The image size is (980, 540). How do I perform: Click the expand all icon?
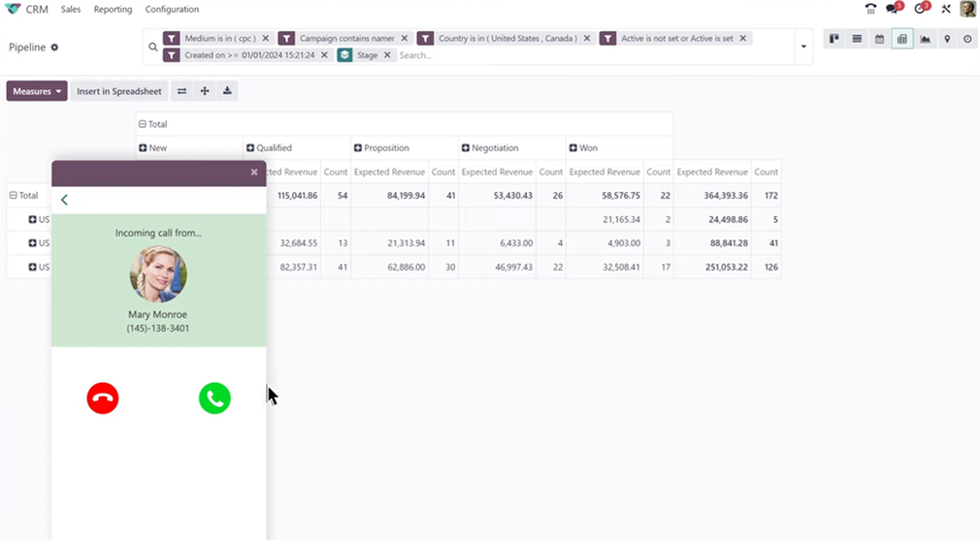[205, 91]
